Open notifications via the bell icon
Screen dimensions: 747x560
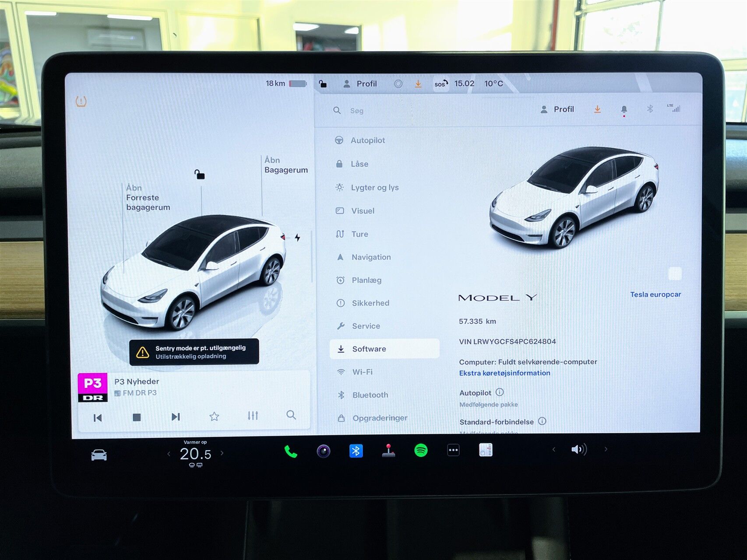click(x=624, y=109)
